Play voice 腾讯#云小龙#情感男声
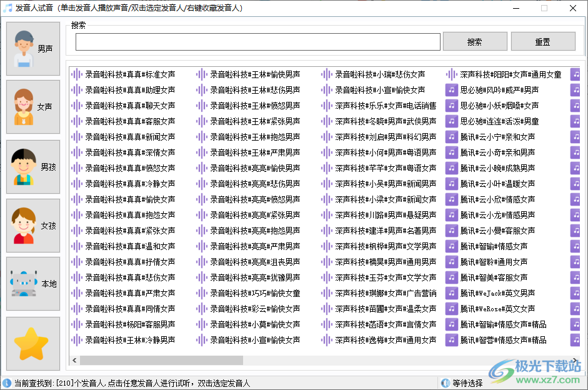The width and height of the screenshot is (588, 390). [497, 215]
